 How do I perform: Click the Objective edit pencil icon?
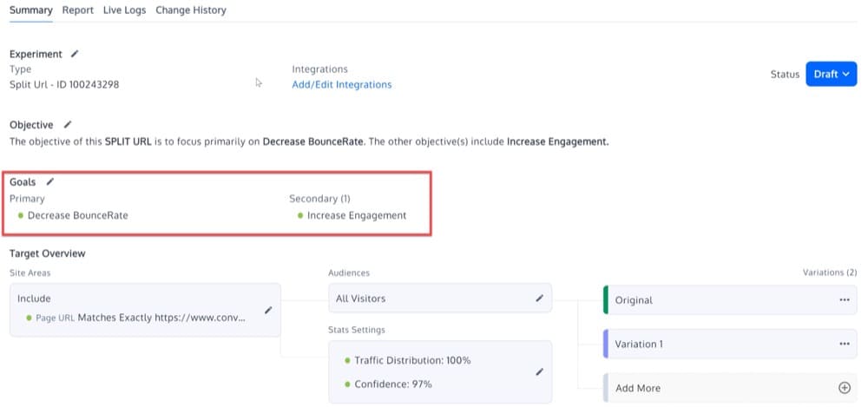point(68,125)
